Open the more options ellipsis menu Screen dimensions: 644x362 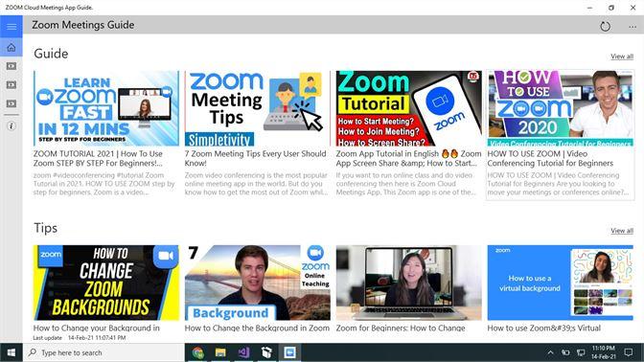632,27
